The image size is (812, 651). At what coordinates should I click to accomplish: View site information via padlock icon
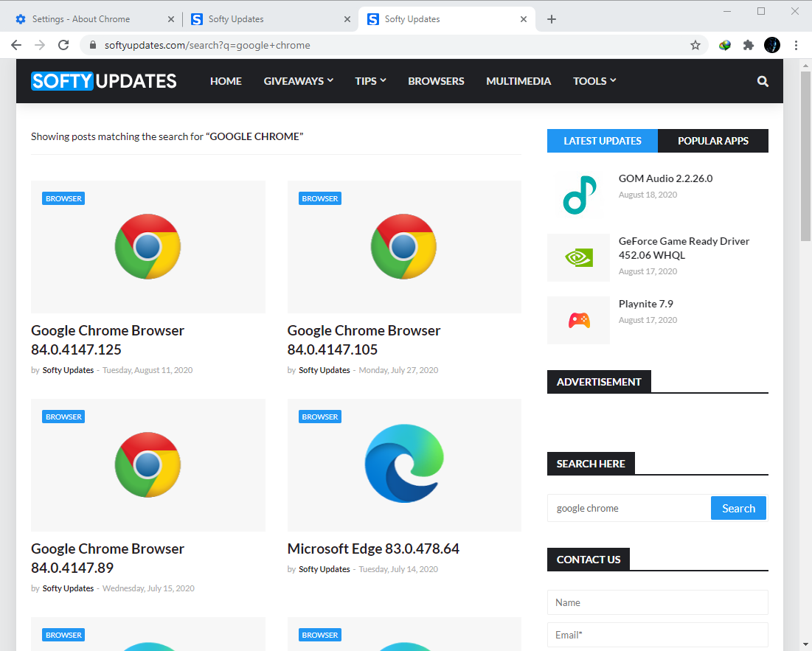[x=93, y=45]
